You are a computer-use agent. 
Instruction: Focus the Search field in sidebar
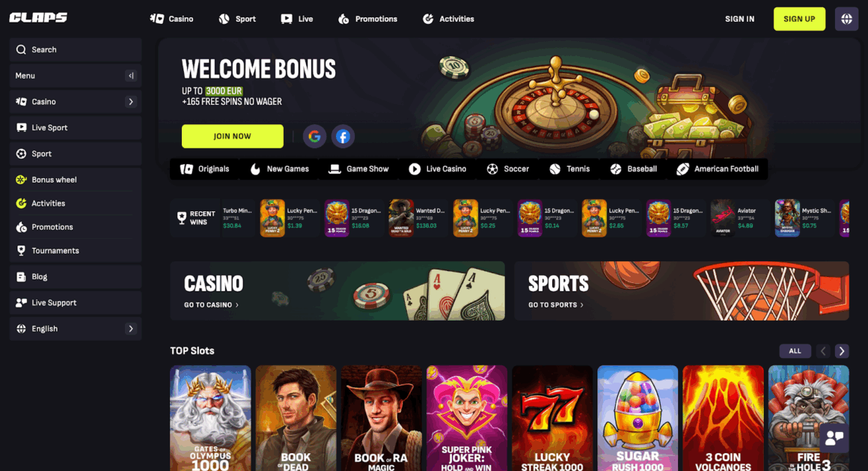coord(76,50)
